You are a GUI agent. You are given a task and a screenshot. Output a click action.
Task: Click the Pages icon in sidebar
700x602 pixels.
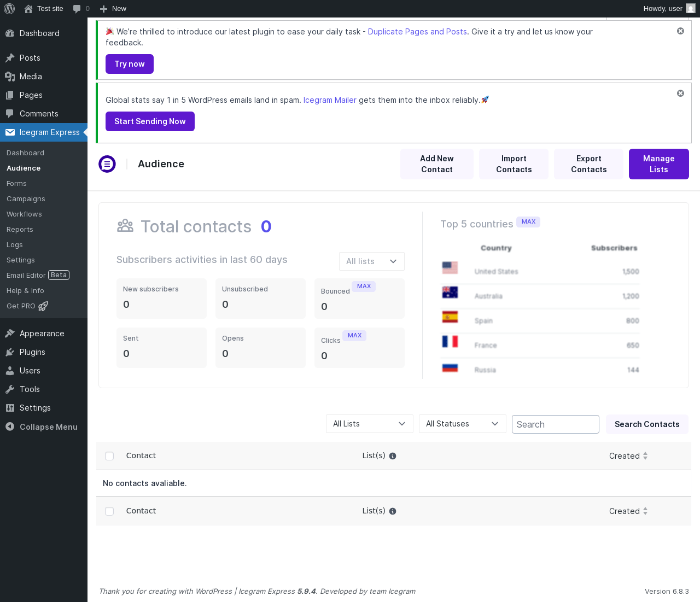click(x=10, y=95)
